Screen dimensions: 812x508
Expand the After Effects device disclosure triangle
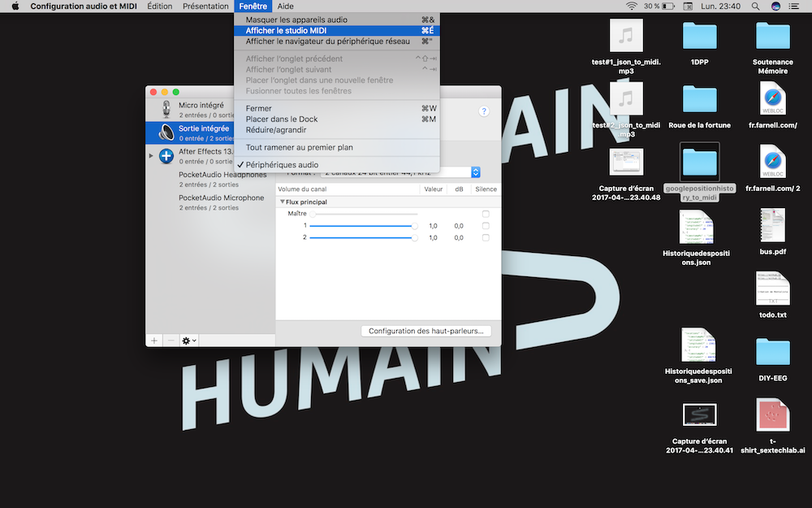click(x=151, y=155)
